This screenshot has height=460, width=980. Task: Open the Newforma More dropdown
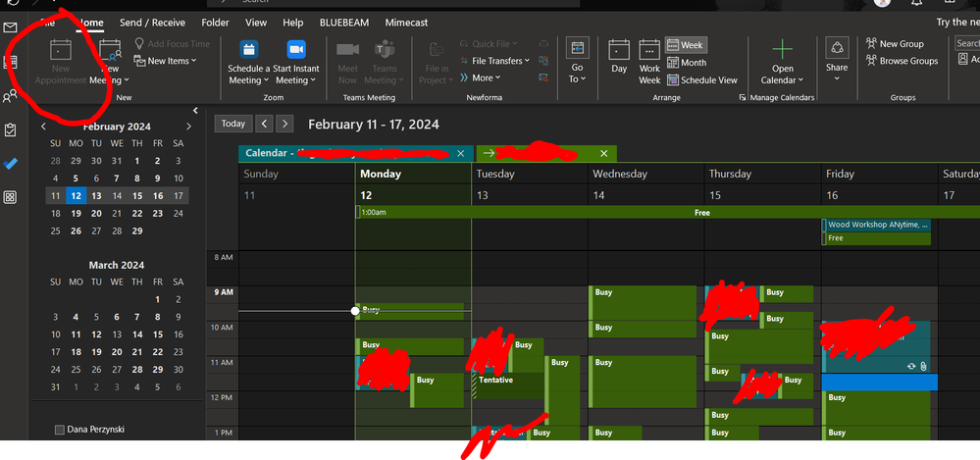[480, 77]
